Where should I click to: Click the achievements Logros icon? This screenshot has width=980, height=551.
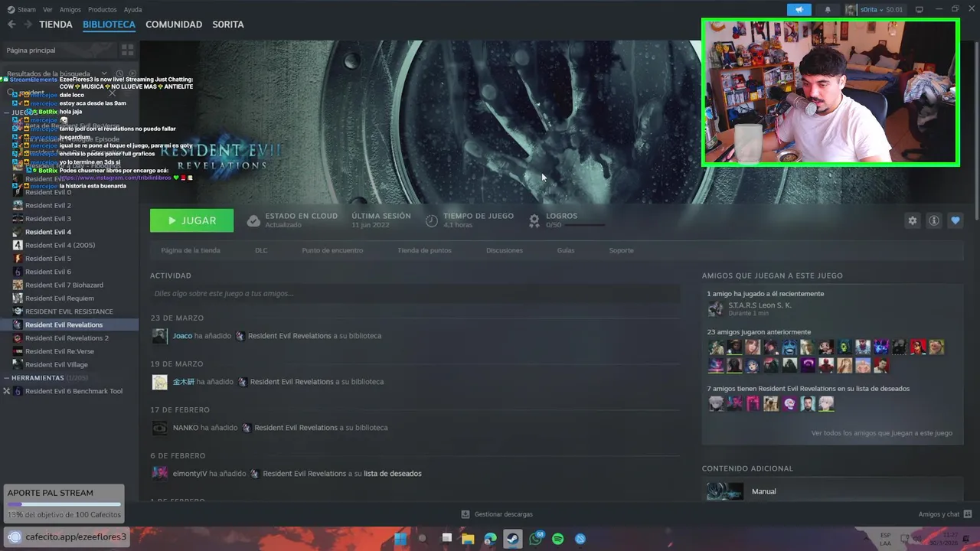point(534,220)
